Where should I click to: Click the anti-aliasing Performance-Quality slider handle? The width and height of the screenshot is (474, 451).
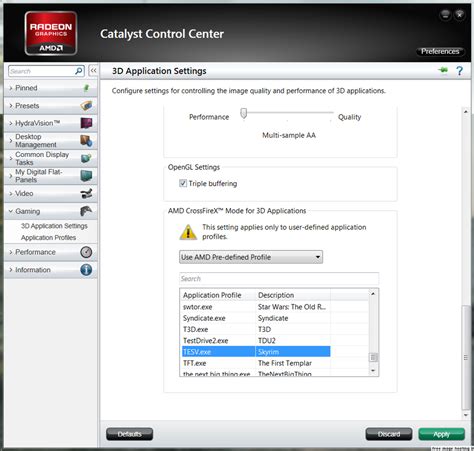244,113
